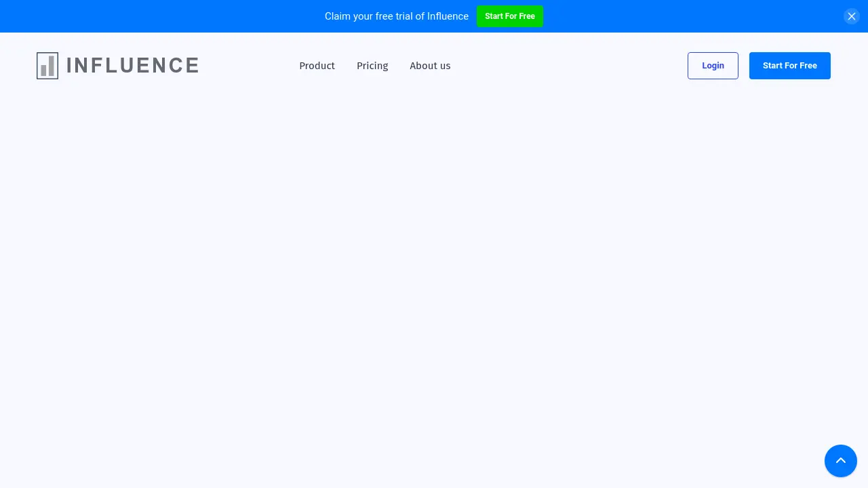The image size is (868, 488).
Task: Dismiss the blue promo banner
Action: (851, 16)
